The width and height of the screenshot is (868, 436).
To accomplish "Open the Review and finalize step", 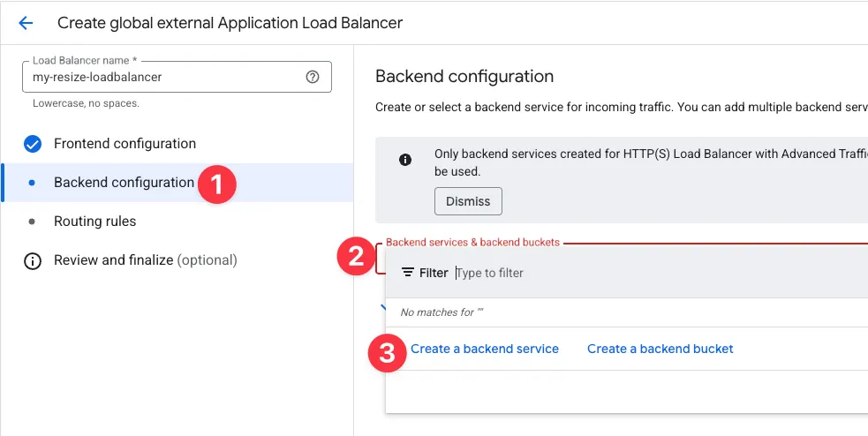I will tap(145, 260).
